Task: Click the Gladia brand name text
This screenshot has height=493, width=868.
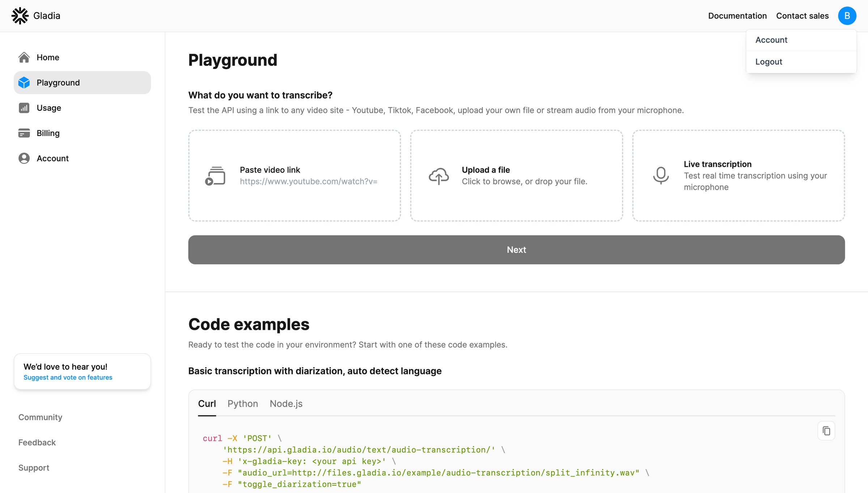Action: pyautogui.click(x=47, y=16)
